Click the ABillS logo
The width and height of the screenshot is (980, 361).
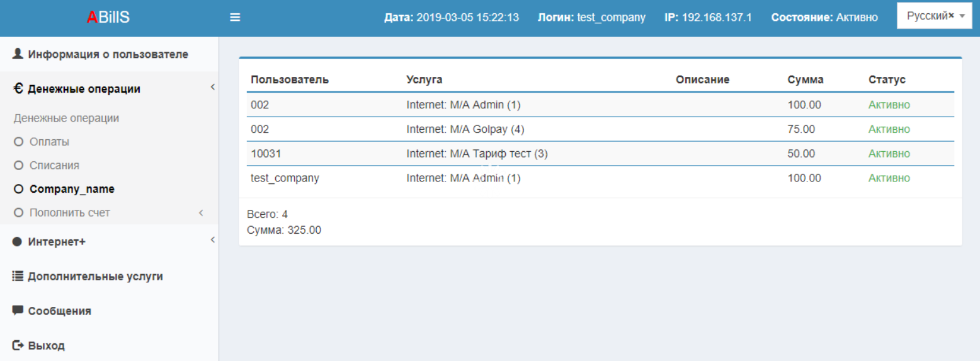point(108,18)
